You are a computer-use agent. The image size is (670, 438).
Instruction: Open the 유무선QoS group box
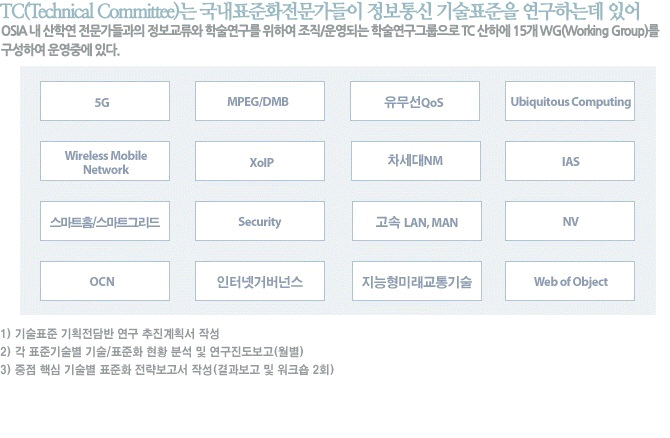pyautogui.click(x=415, y=101)
